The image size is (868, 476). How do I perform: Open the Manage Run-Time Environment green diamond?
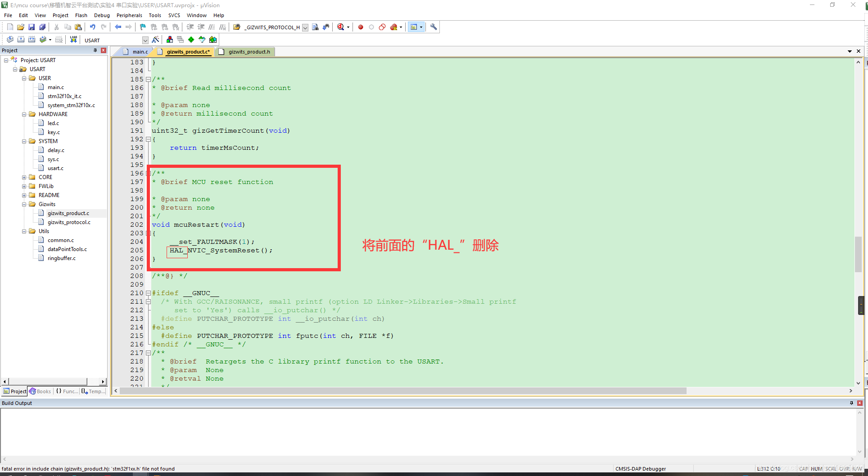point(191,40)
